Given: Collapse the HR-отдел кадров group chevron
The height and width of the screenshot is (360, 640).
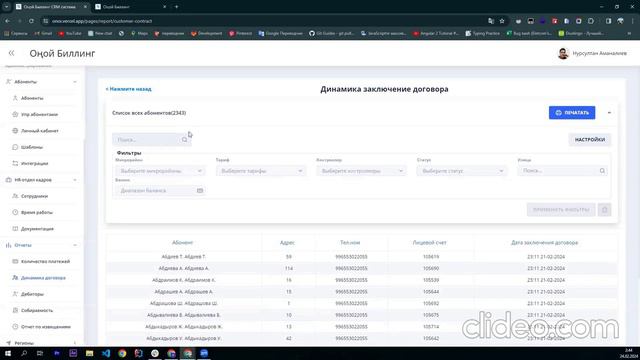Looking at the screenshot, I should point(75,180).
